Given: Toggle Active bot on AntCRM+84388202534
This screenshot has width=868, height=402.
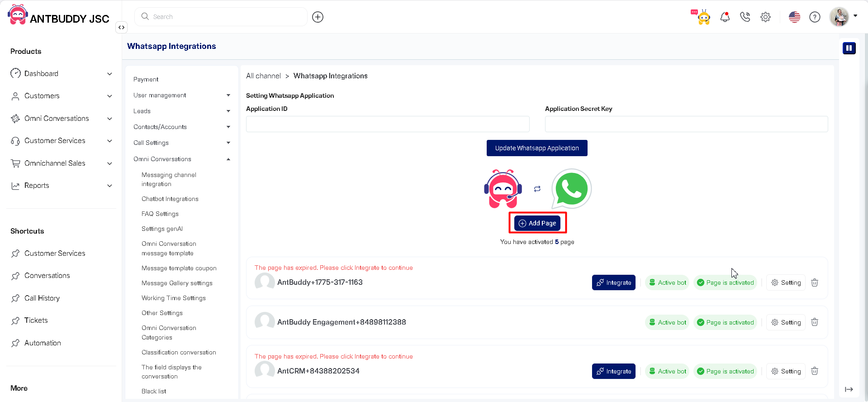Looking at the screenshot, I should [x=667, y=371].
